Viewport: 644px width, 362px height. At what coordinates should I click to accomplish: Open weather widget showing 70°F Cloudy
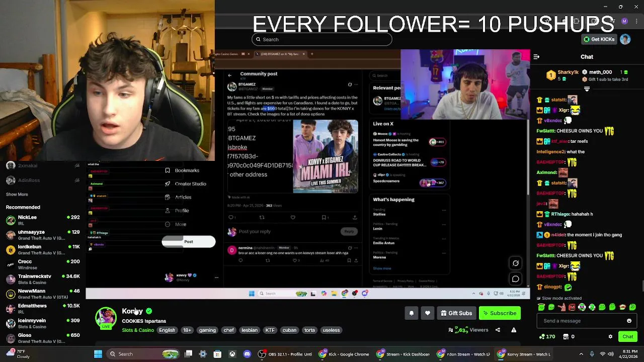click(x=17, y=354)
